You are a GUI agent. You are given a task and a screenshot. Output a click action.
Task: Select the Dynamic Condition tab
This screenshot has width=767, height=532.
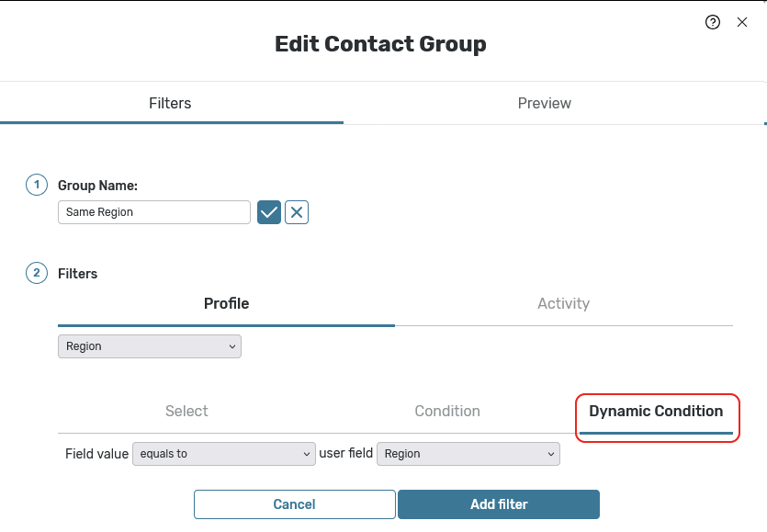tap(656, 411)
